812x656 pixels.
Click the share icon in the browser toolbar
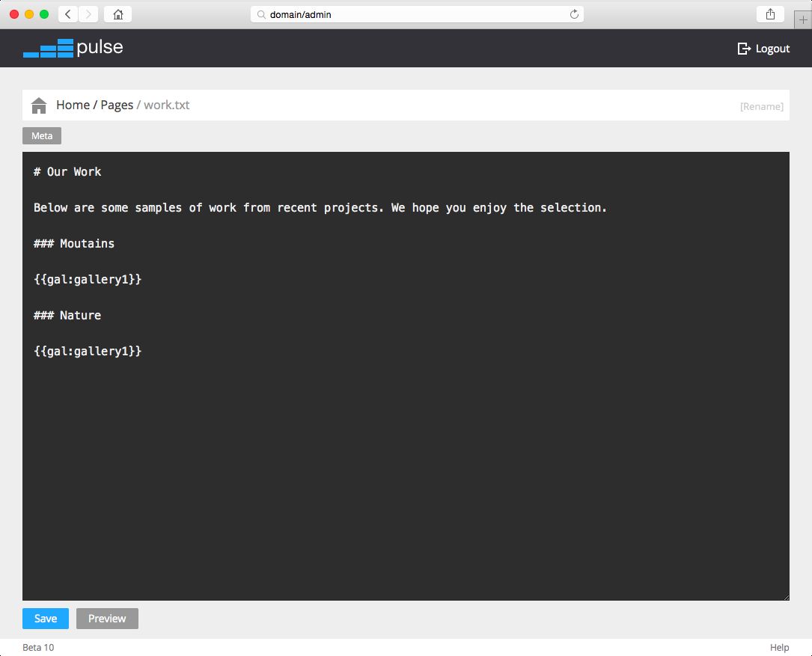coord(770,13)
